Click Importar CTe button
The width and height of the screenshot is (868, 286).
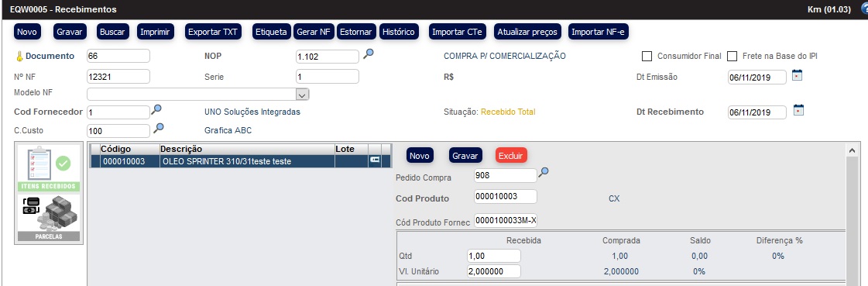[x=458, y=32]
